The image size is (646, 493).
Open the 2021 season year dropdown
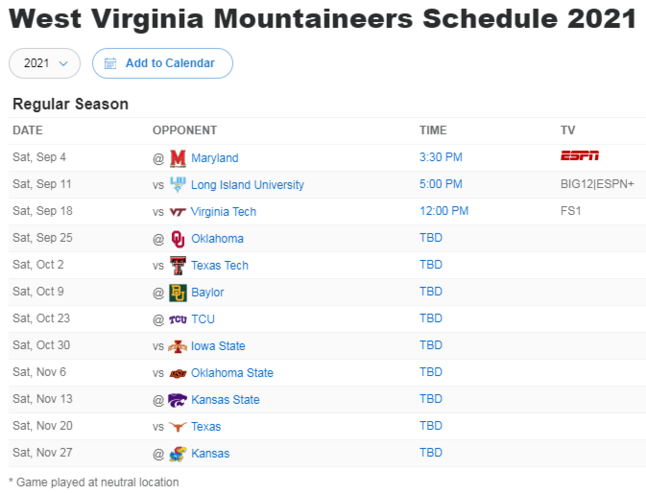pos(44,63)
